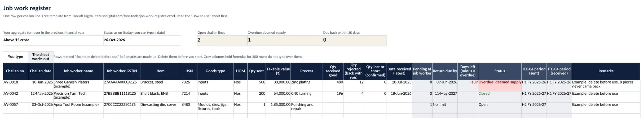Click HSN code 8480

click(x=189, y=108)
